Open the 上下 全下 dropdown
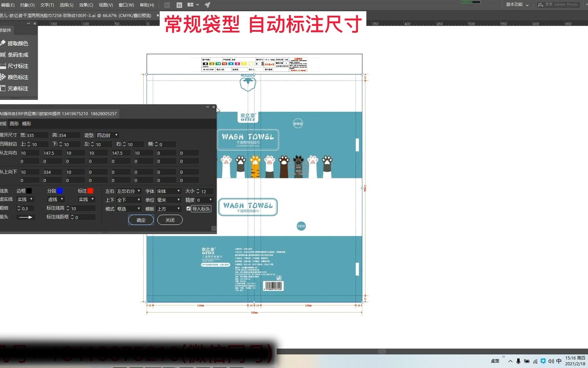This screenshot has width=588, height=368. (x=129, y=200)
